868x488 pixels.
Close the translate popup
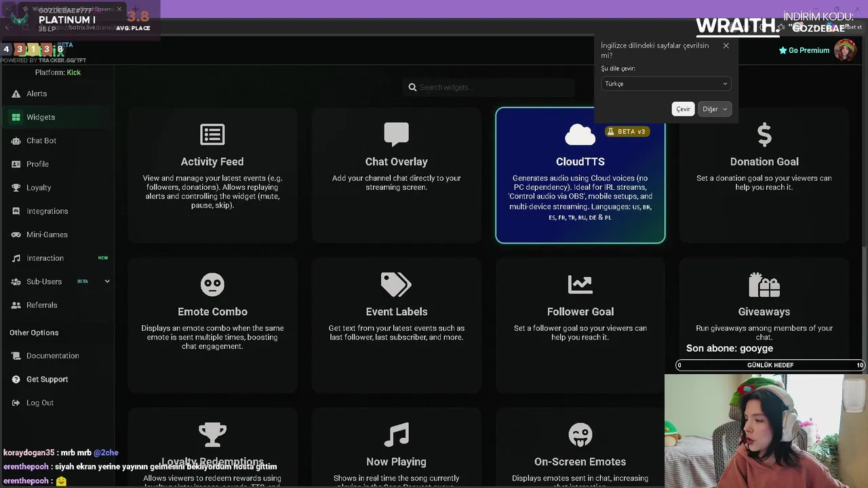click(x=726, y=46)
